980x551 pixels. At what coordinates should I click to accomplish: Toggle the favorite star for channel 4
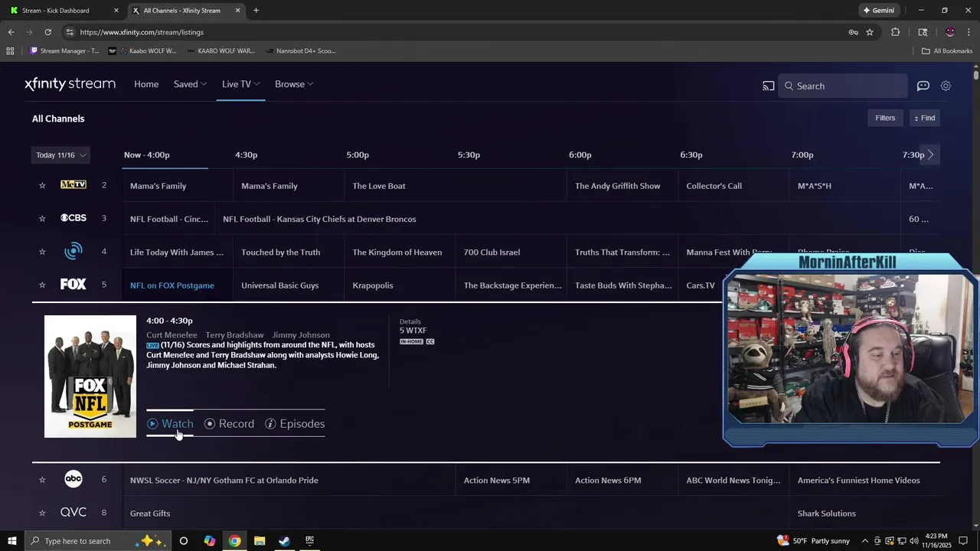coord(42,252)
